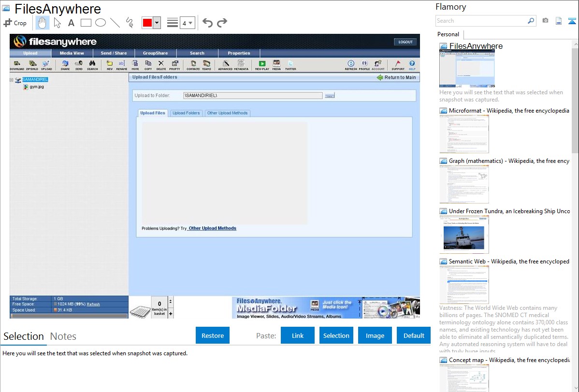Click the LOGOUT button
The width and height of the screenshot is (579, 392).
(x=405, y=42)
